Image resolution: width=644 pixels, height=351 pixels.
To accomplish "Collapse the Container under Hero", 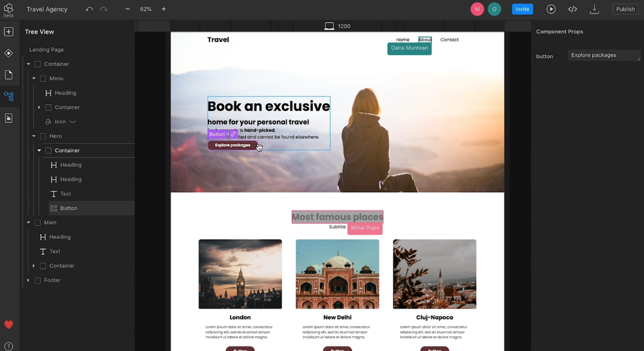I will (39, 151).
